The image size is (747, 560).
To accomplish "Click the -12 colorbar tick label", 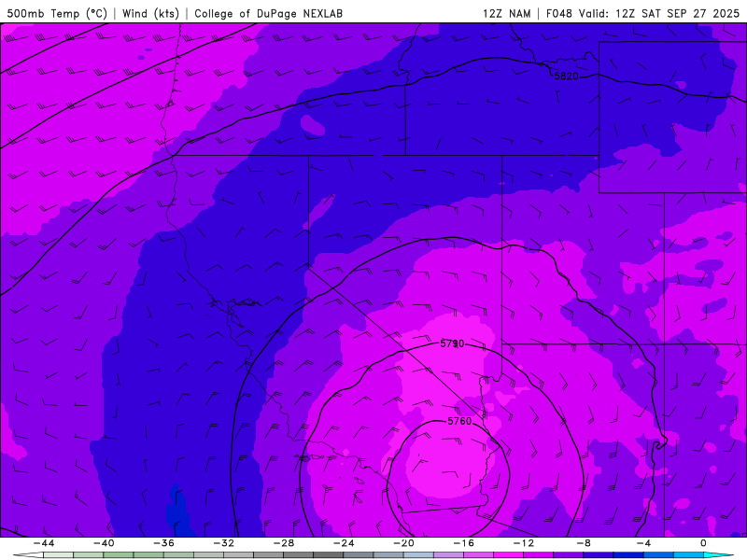I will pos(524,543).
